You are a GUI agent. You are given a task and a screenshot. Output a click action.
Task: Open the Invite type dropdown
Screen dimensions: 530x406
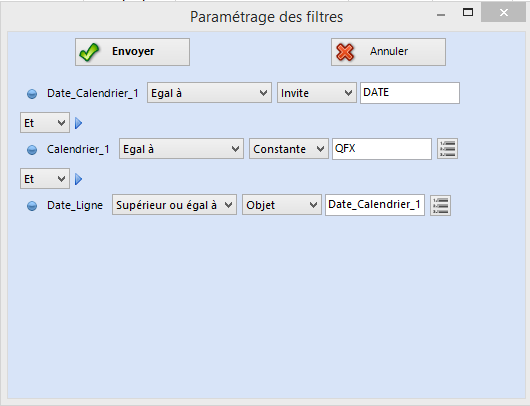tap(317, 93)
